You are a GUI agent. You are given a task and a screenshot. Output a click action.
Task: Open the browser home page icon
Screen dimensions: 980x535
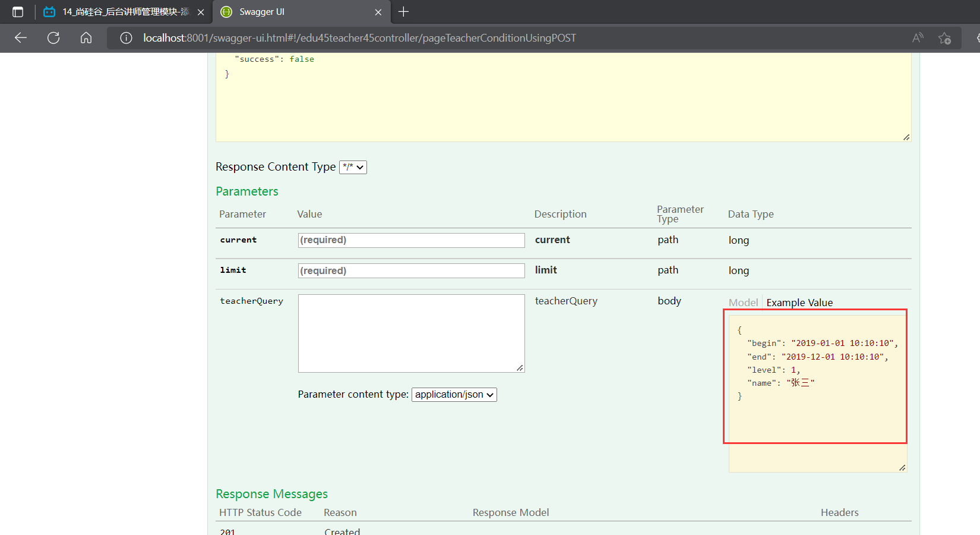click(86, 38)
